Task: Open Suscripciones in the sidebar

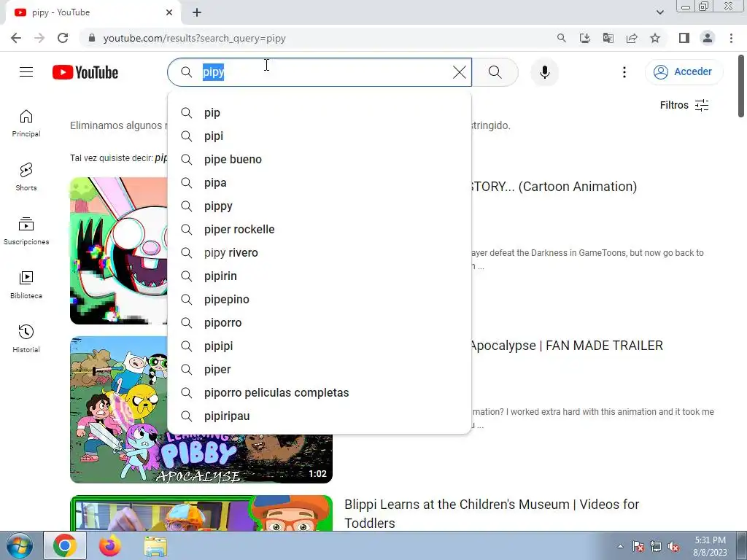Action: [x=26, y=231]
